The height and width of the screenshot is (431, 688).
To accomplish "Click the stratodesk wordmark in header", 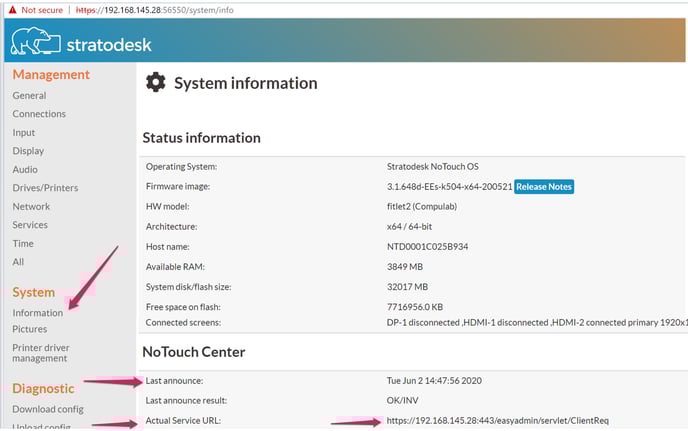I will click(109, 45).
